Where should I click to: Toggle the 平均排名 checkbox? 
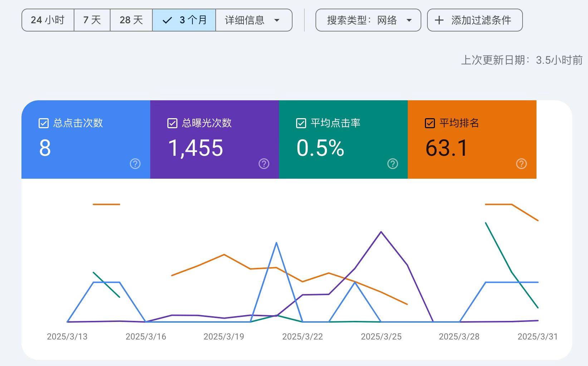(x=430, y=123)
